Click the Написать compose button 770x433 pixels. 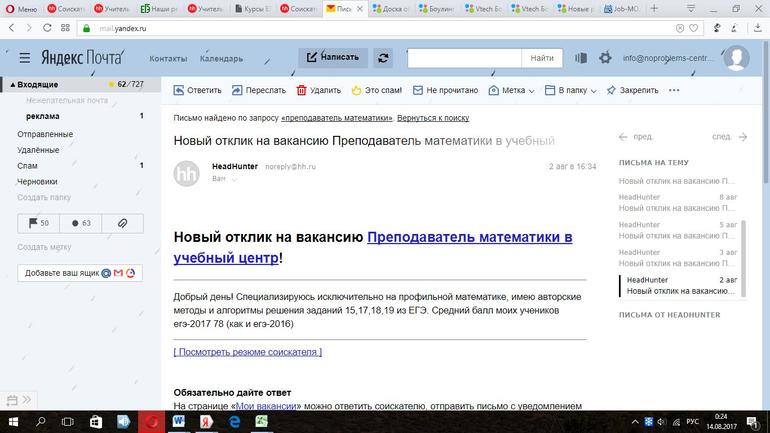[x=333, y=57]
